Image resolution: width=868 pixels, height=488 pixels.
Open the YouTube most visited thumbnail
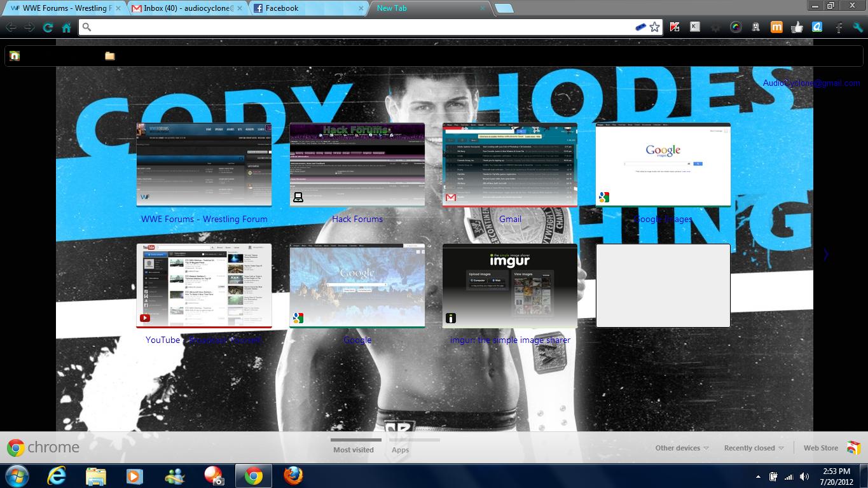pos(204,286)
